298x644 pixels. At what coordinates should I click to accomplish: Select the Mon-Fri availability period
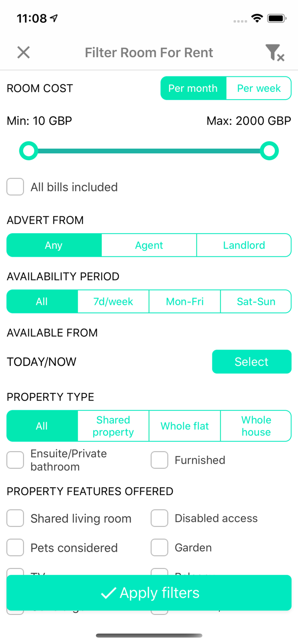click(184, 301)
